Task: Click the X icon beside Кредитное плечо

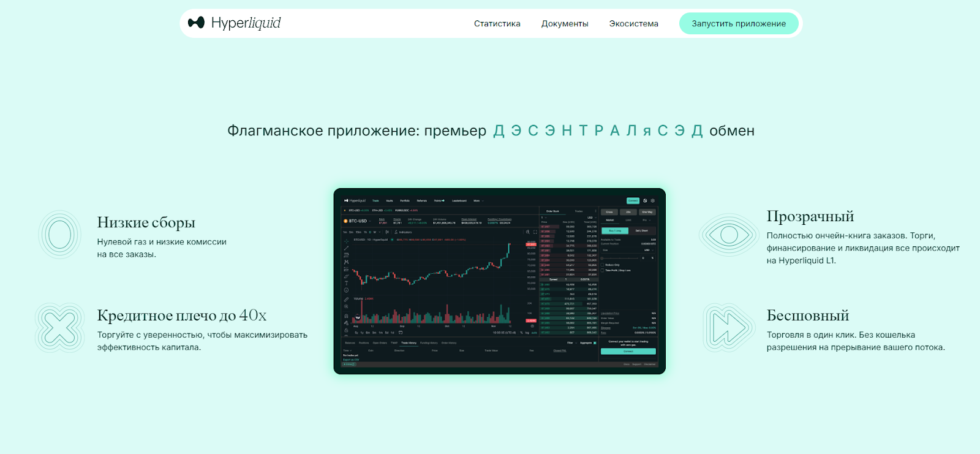Action: coord(60,328)
